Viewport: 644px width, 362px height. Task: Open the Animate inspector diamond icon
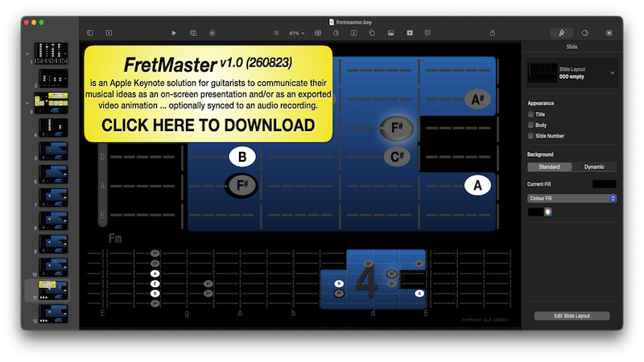click(585, 33)
